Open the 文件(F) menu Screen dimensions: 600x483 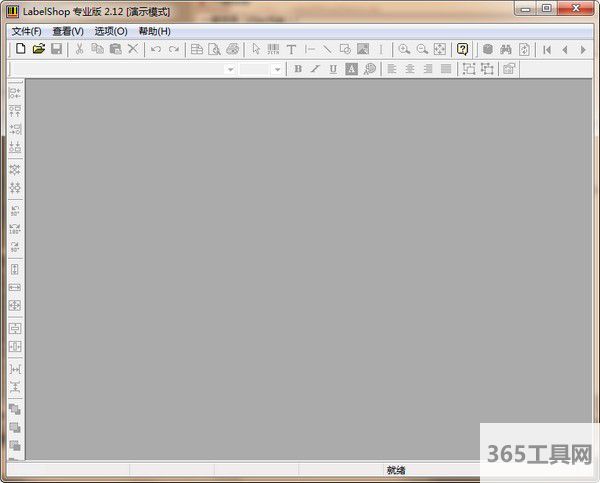click(x=26, y=31)
